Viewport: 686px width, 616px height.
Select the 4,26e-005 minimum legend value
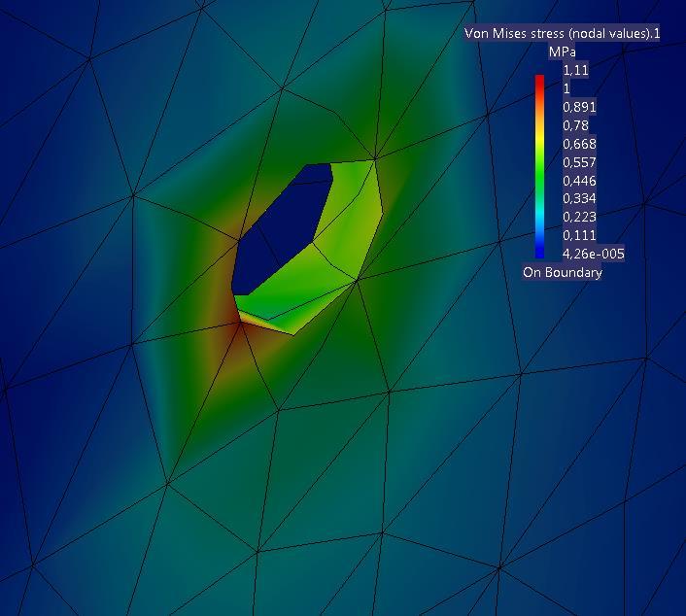coord(594,254)
